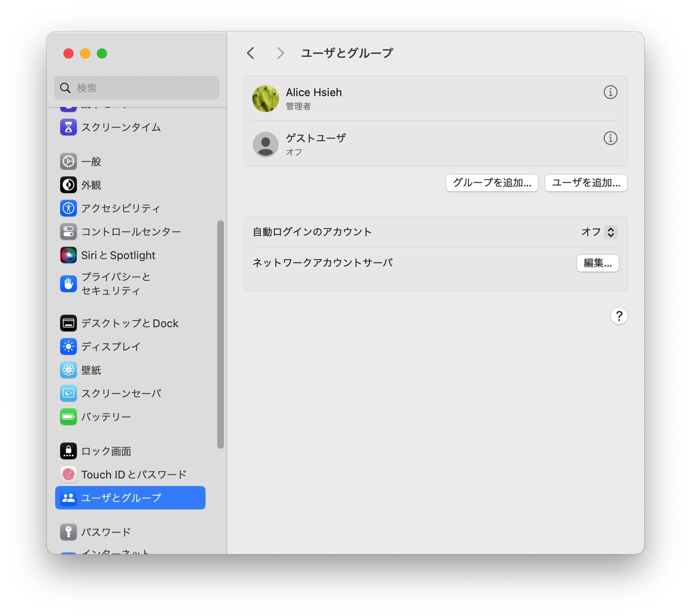
Task: Select スクリーンタイム in the sidebar
Action: (130, 127)
